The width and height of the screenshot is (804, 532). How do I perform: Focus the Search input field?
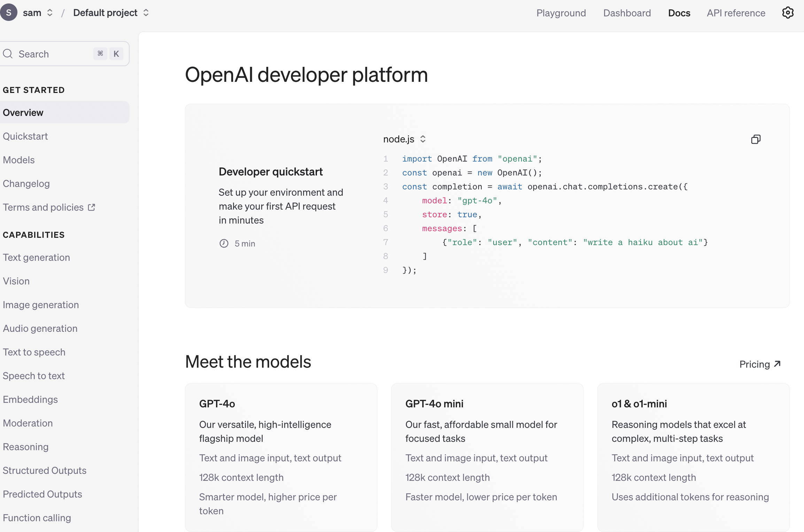pos(52,54)
